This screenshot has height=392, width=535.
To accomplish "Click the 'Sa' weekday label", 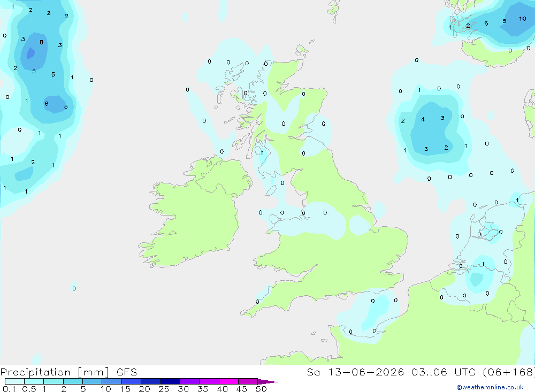I will click(x=313, y=372).
